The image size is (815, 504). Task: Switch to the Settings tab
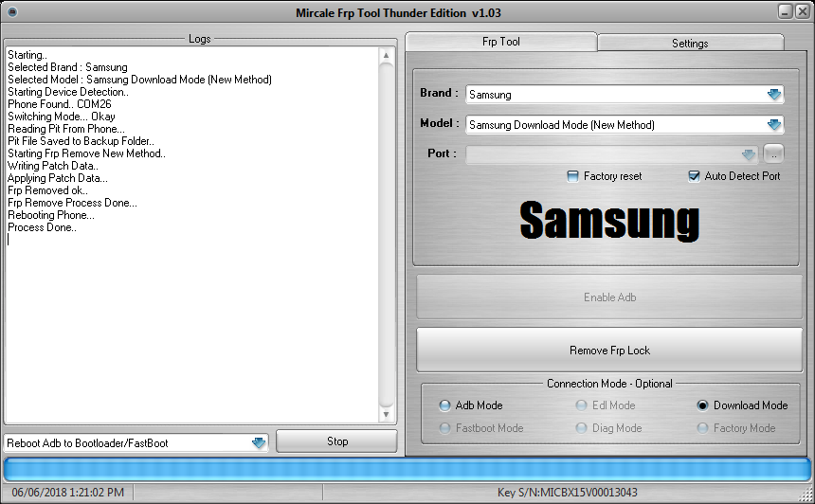tap(690, 44)
